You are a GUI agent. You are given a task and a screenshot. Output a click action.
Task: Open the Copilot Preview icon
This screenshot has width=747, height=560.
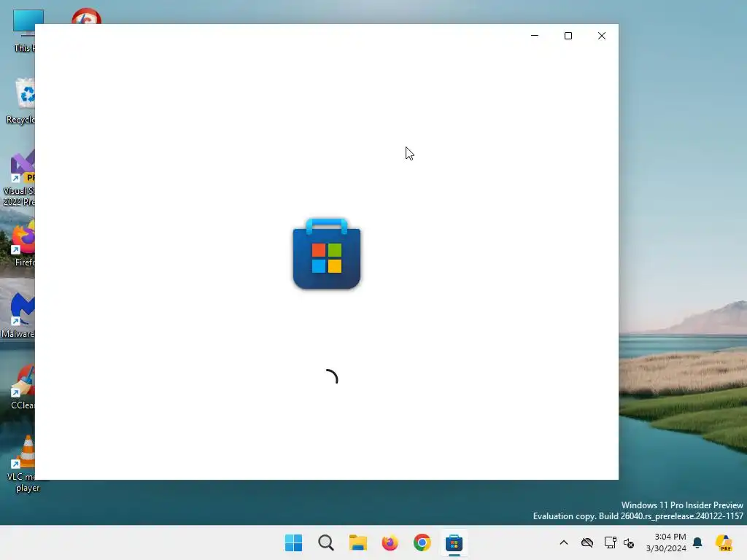[x=724, y=542]
